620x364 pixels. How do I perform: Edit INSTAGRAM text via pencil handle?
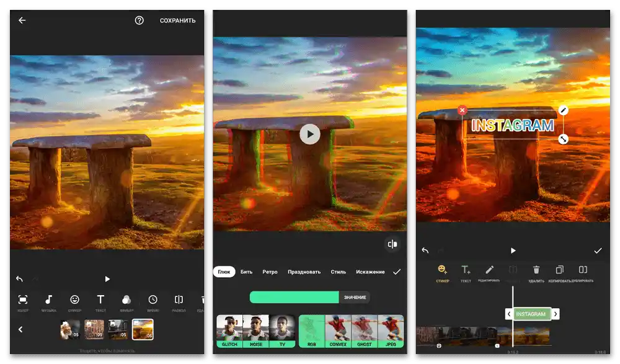tap(564, 110)
